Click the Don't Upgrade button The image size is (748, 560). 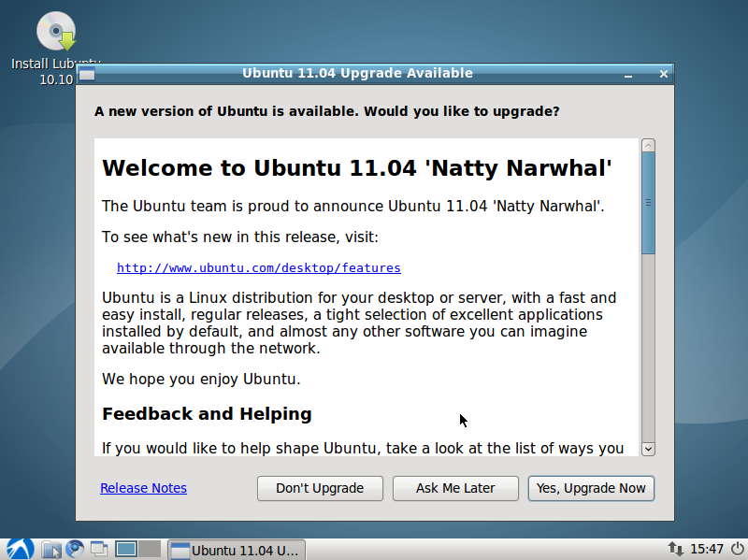point(320,488)
